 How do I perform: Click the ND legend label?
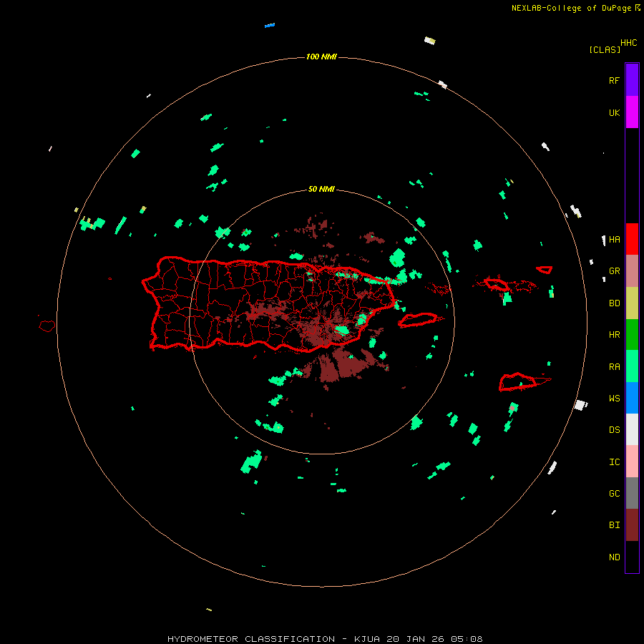point(614,557)
